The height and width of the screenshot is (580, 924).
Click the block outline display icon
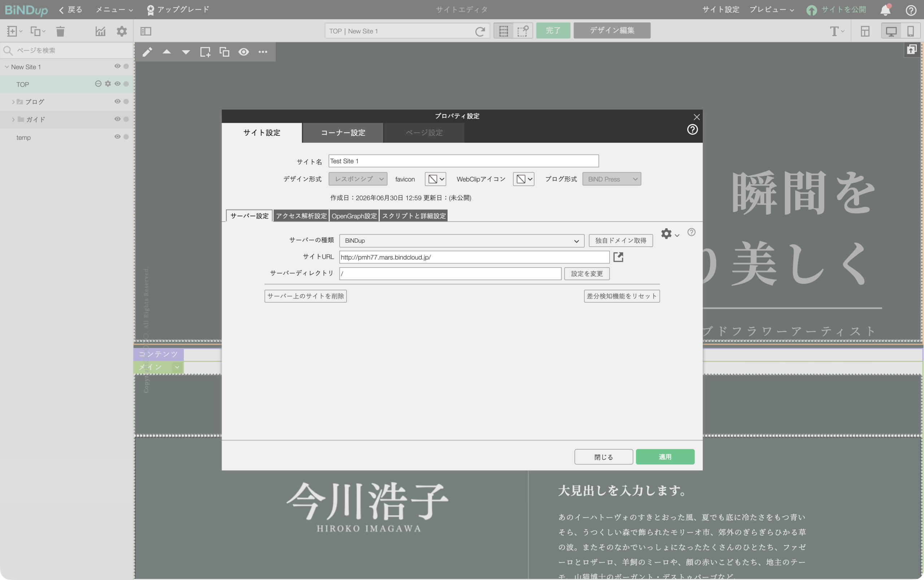click(504, 31)
